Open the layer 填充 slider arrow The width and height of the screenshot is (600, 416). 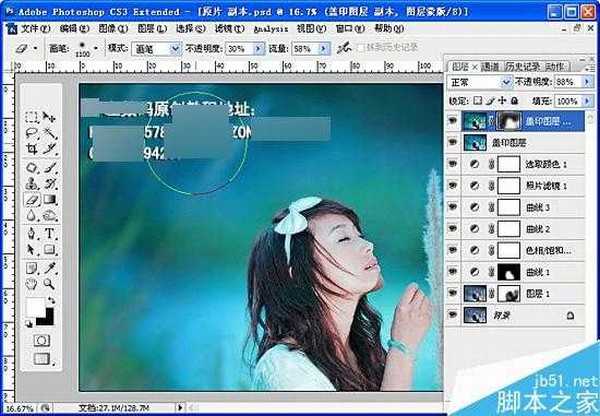[x=587, y=101]
